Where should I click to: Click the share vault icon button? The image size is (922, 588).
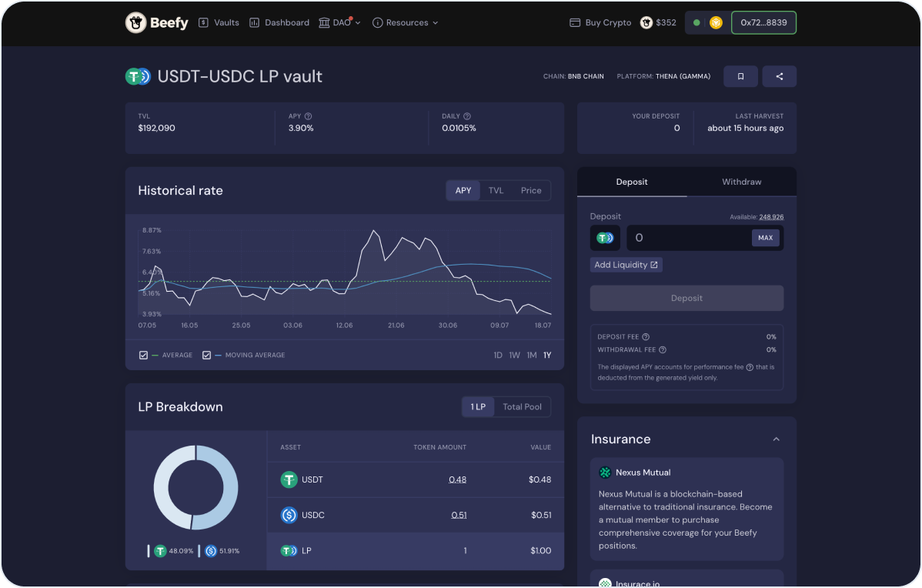tap(779, 76)
